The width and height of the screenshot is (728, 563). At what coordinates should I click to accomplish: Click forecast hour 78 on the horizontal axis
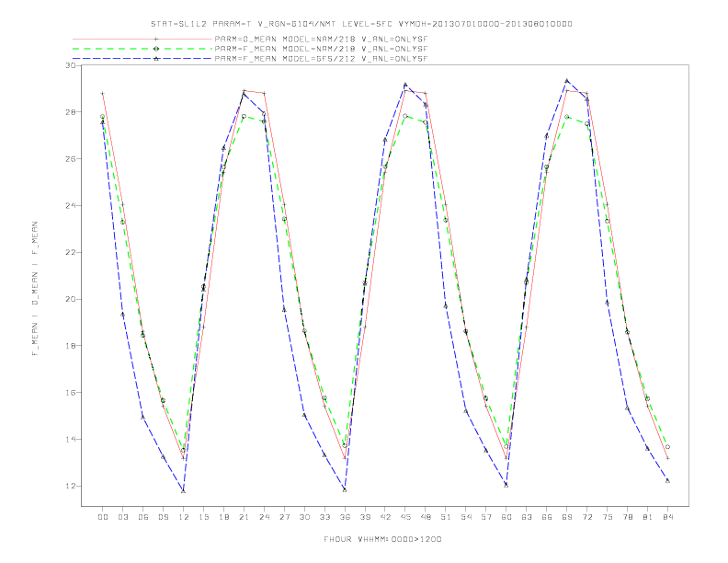[x=627, y=517]
